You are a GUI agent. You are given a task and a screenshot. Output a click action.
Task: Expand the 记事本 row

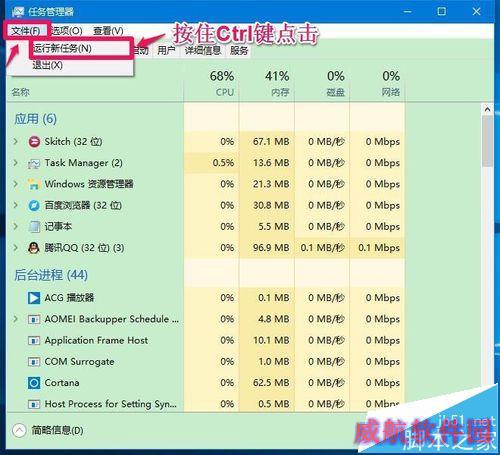[15, 227]
